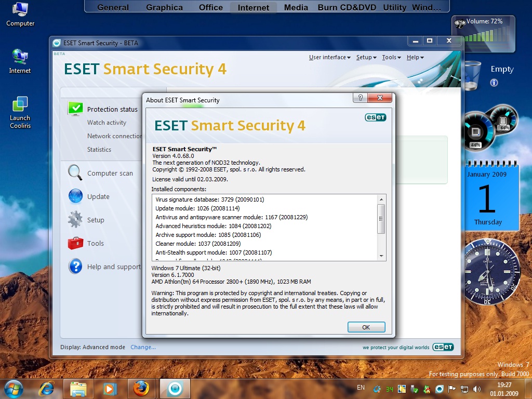Click the Help and support question icon
Viewport: 532px width, 399px height.
coord(75,267)
